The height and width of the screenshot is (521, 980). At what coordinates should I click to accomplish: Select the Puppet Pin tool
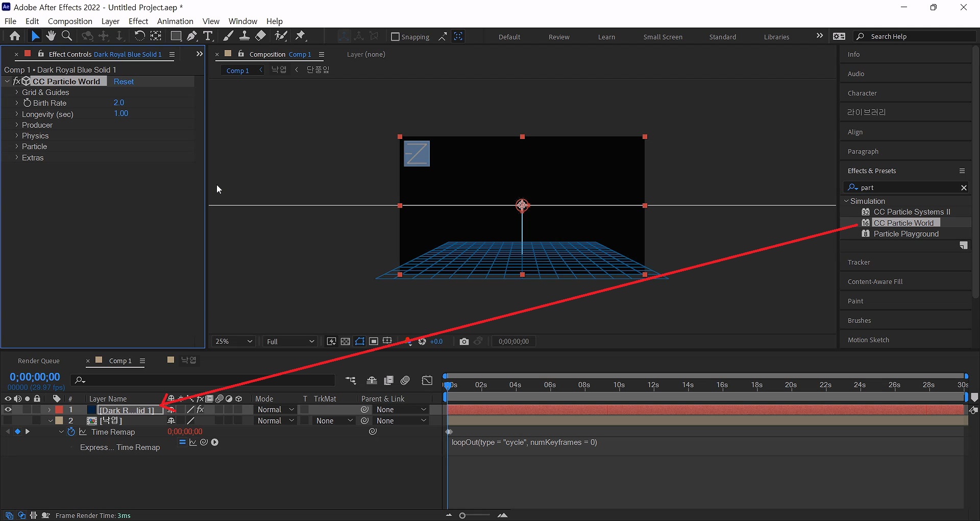coord(301,36)
